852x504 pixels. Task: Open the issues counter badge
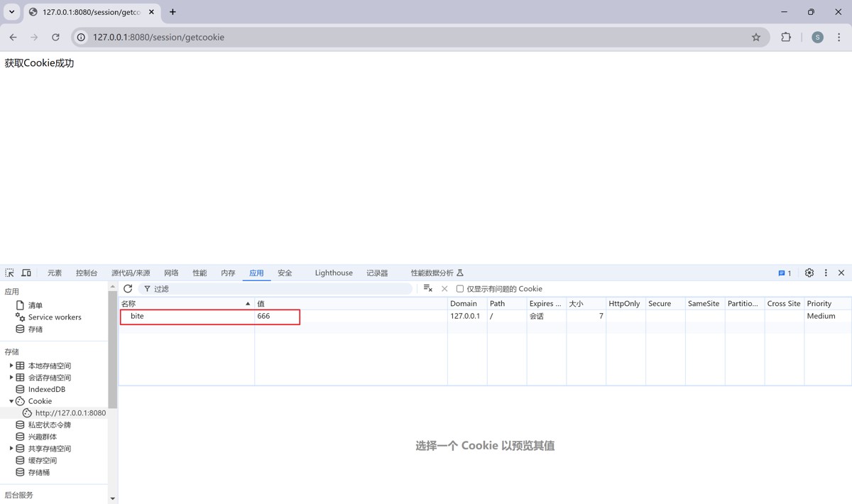pyautogui.click(x=785, y=273)
